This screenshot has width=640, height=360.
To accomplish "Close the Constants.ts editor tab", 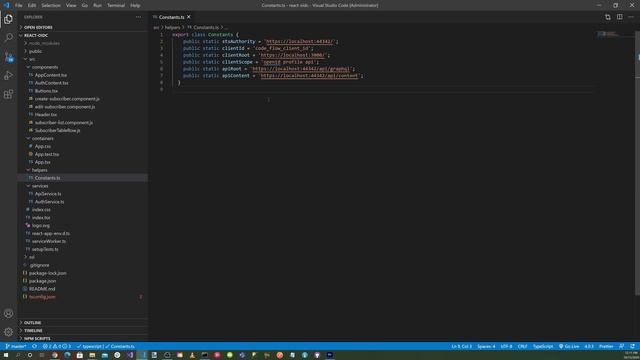I will coord(189,17).
